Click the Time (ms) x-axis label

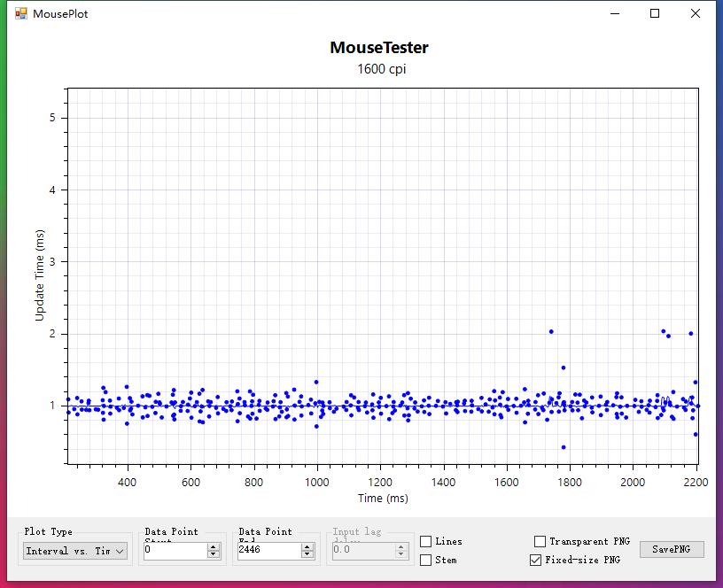tap(383, 498)
